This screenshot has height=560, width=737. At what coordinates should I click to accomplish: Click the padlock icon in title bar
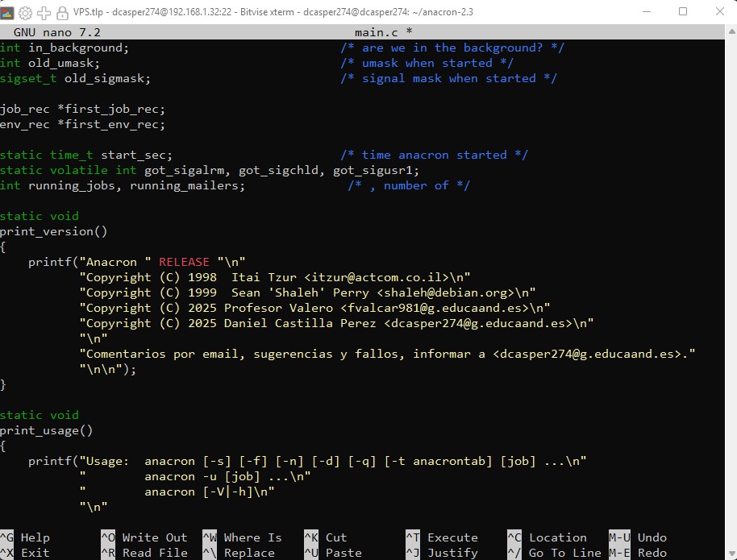click(60, 12)
